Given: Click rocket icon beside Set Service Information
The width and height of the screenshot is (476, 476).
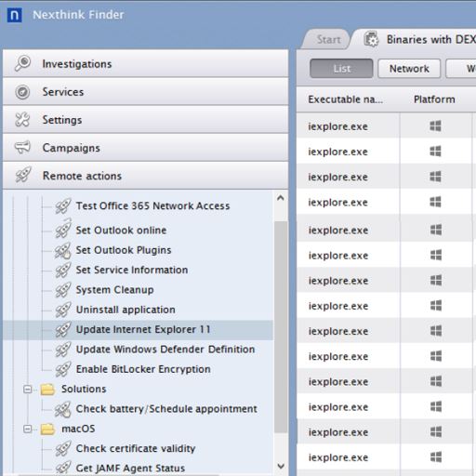Looking at the screenshot, I should tap(63, 270).
